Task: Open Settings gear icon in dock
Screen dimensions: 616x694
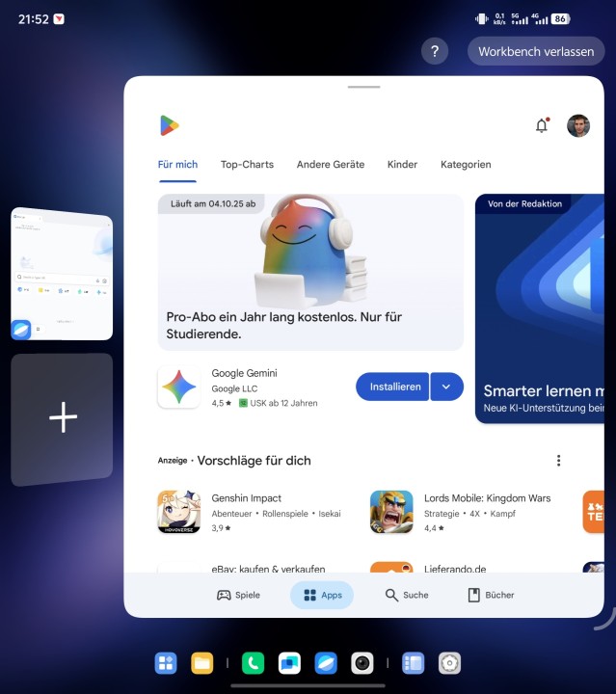Action: pos(449,663)
